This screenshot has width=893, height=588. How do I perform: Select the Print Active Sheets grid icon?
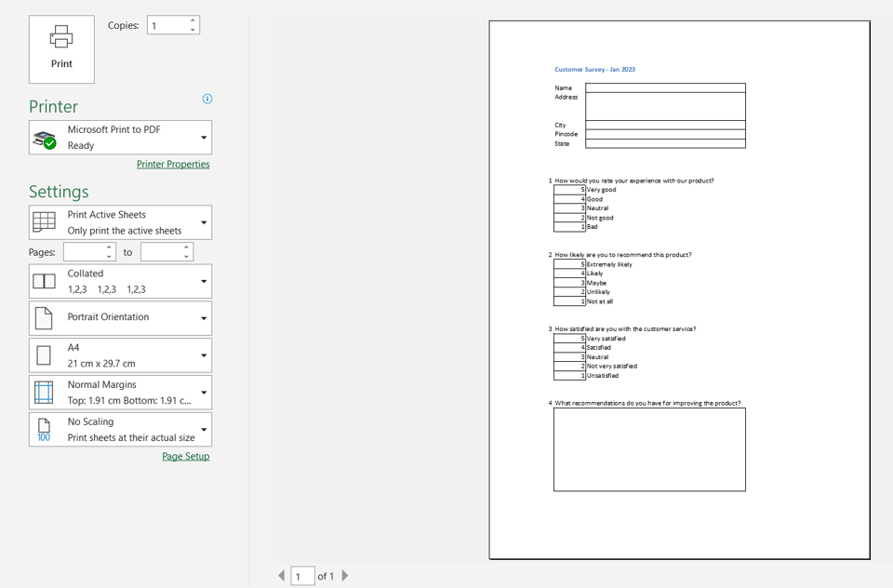tap(45, 221)
